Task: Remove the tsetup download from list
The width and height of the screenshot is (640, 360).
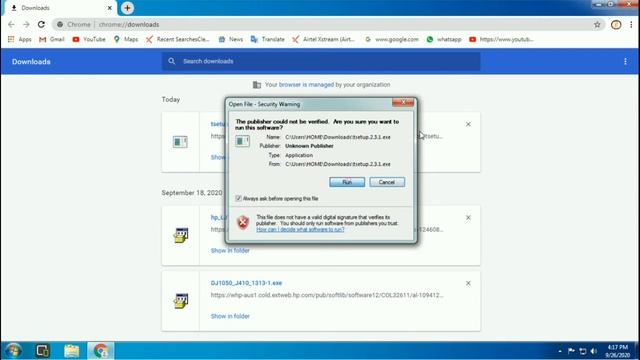Action: [468, 124]
